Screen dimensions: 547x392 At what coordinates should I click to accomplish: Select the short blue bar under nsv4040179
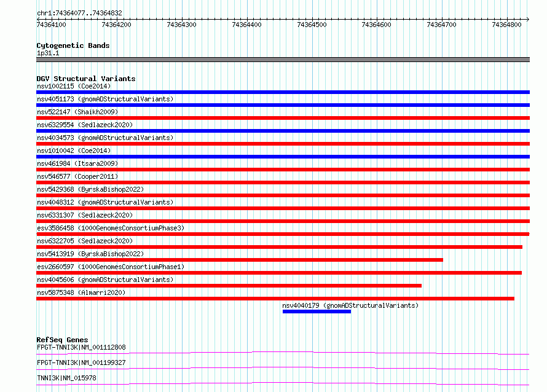pyautogui.click(x=317, y=312)
